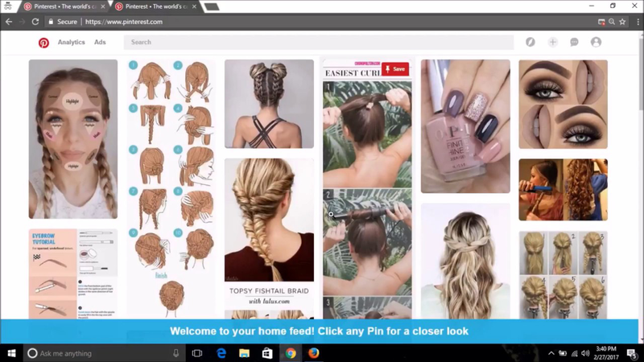Open Chrome's three-dot menu
Screen dimensions: 644x362
(634, 22)
